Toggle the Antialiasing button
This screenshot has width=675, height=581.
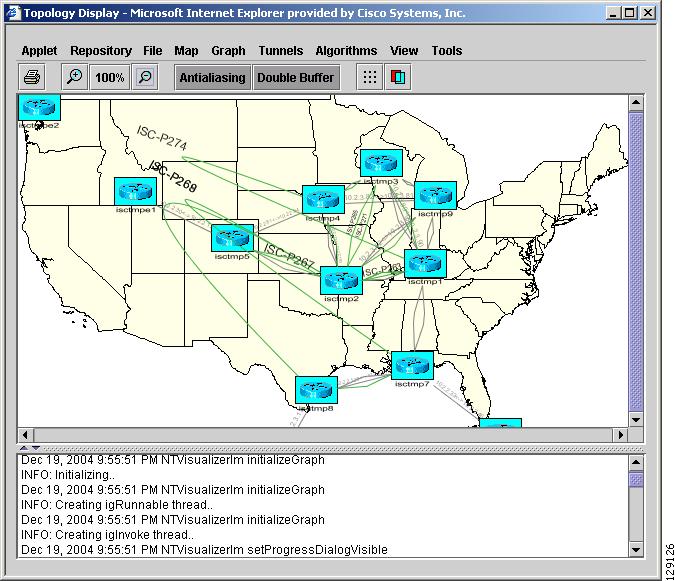click(x=212, y=77)
